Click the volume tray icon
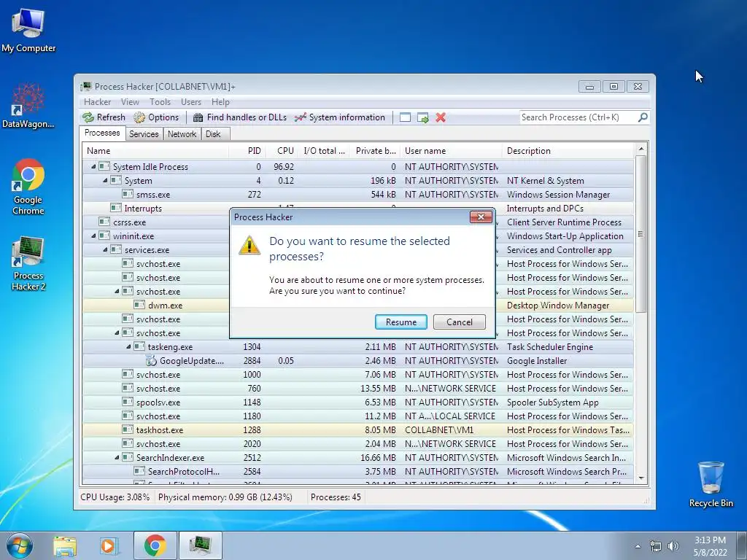Screen dimensions: 747x560 click(673, 546)
